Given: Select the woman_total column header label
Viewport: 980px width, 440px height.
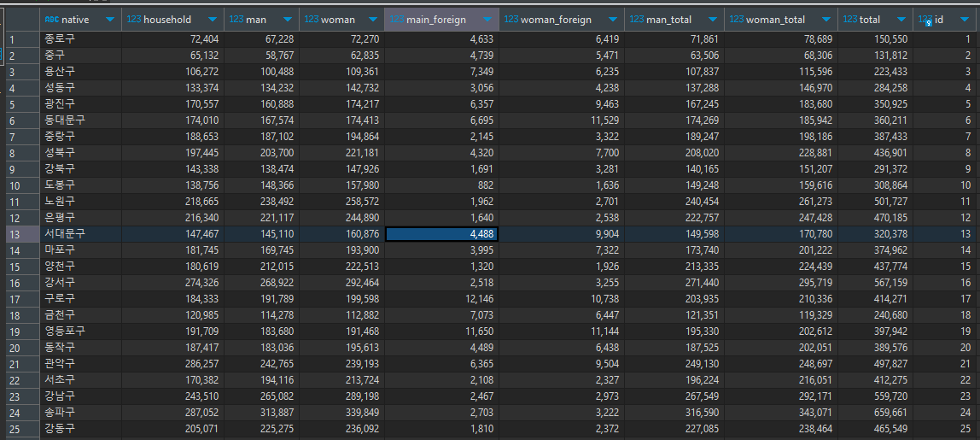Looking at the screenshot, I should [x=776, y=20].
